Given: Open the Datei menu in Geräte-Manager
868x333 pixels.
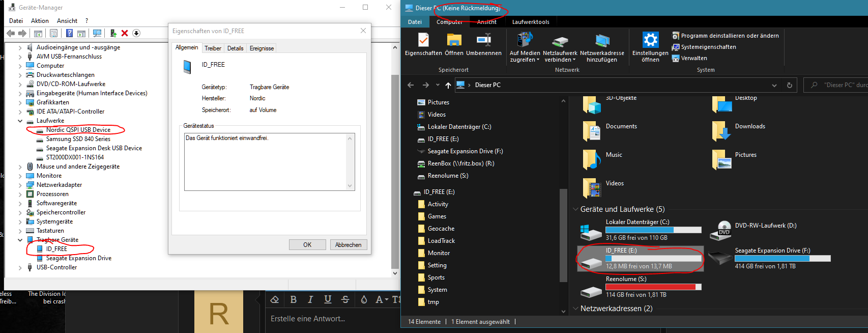Looking at the screenshot, I should coord(16,21).
